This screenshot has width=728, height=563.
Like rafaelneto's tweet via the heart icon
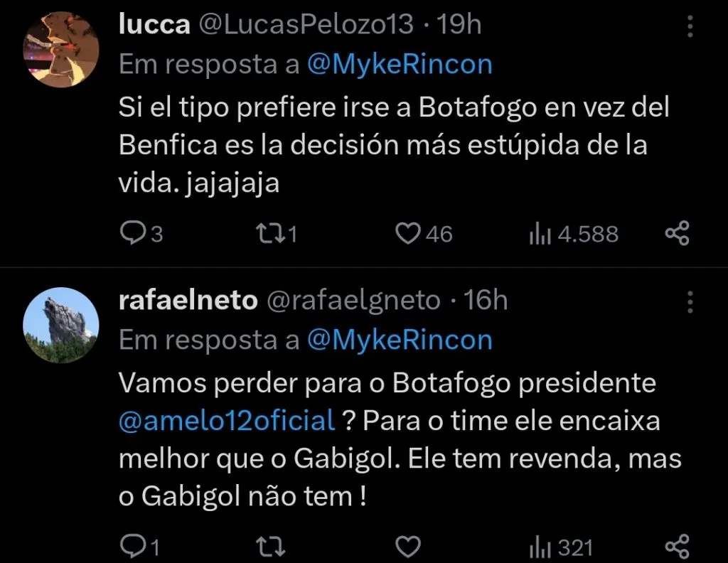tap(407, 546)
